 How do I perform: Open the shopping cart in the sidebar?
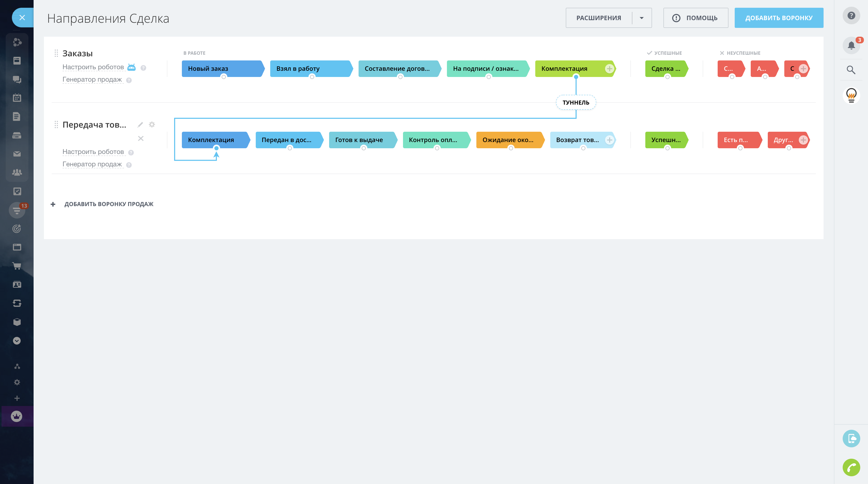(x=17, y=266)
